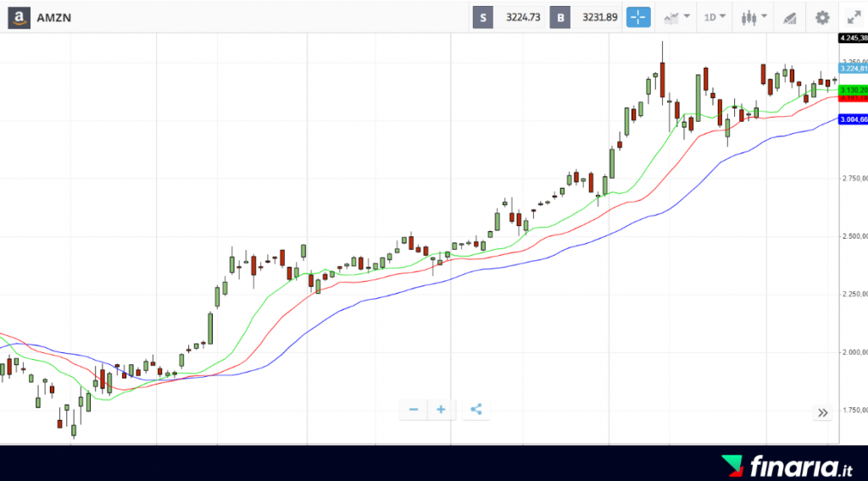Click the black 4.245,38 price label
This screenshot has height=481, width=868.
tap(853, 38)
